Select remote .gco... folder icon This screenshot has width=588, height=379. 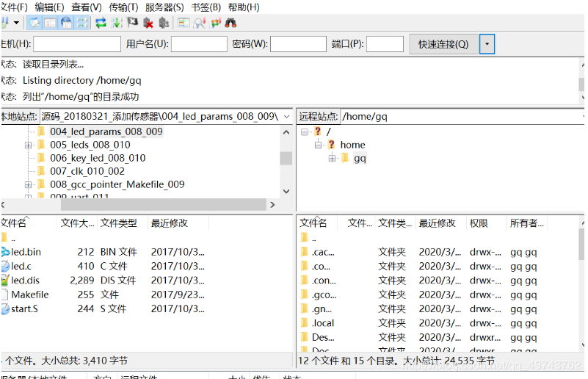point(305,295)
